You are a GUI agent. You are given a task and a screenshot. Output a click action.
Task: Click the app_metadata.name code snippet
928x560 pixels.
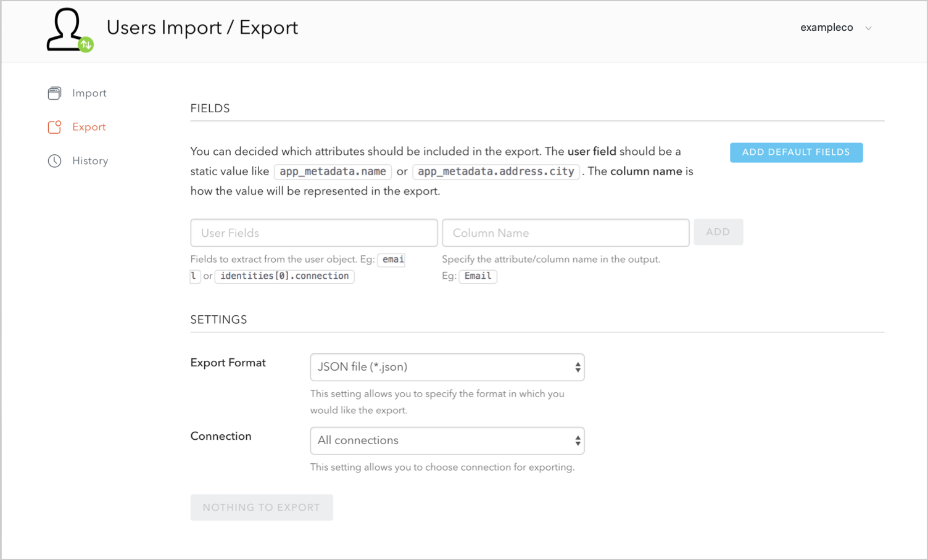point(333,171)
